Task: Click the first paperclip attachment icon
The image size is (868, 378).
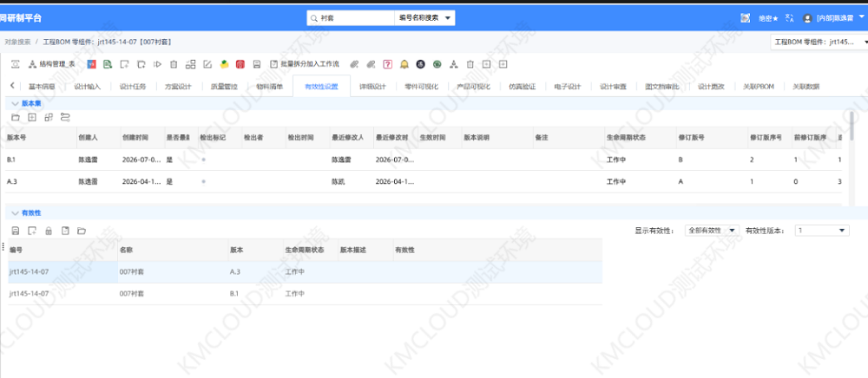Action: 354,64
